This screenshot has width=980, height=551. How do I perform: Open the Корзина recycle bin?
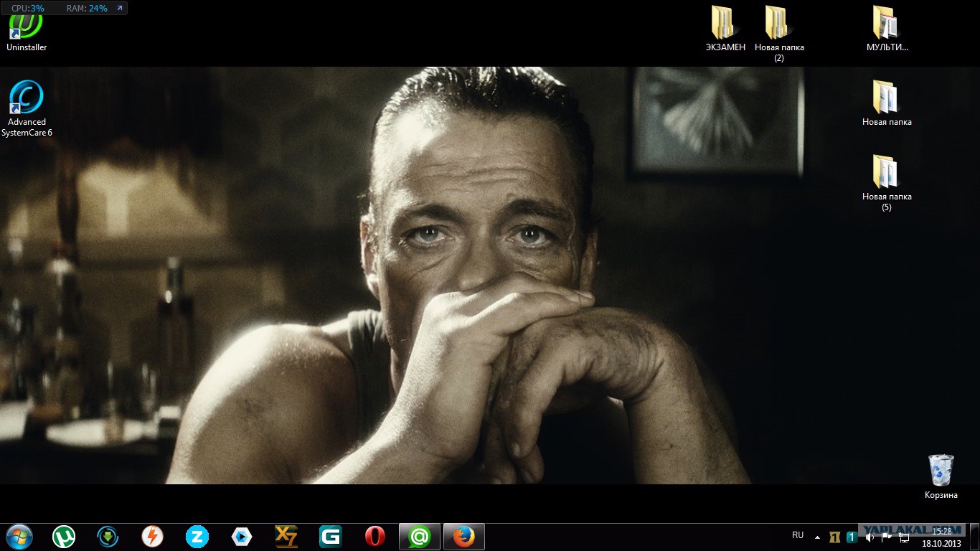[x=941, y=476]
